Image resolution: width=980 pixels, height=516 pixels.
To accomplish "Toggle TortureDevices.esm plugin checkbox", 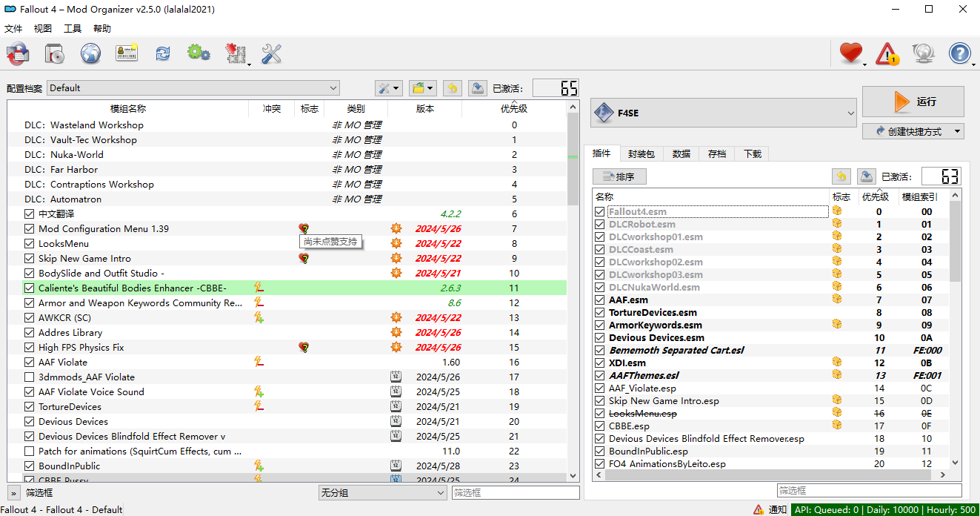I will pyautogui.click(x=600, y=312).
